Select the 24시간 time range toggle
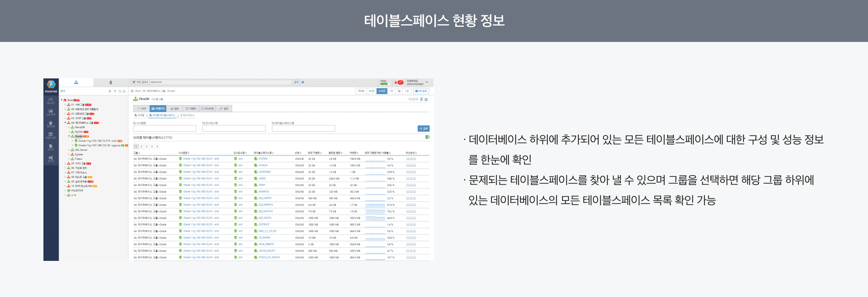This screenshot has height=297, width=868. (x=382, y=91)
